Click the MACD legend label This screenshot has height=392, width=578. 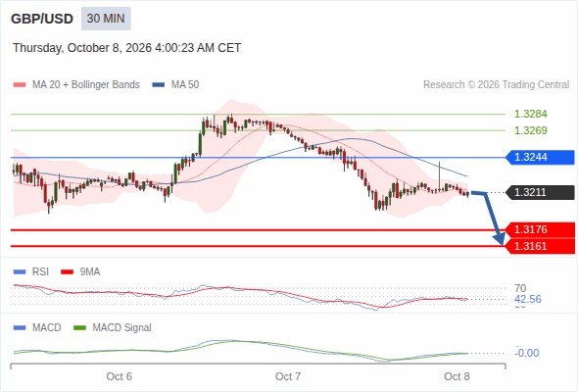pyautogui.click(x=47, y=328)
